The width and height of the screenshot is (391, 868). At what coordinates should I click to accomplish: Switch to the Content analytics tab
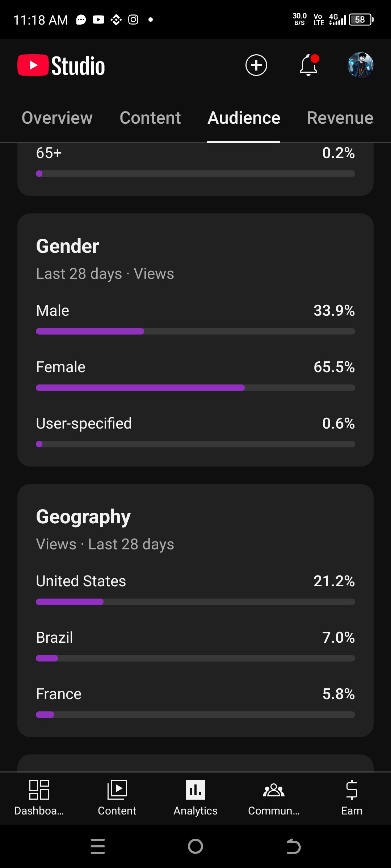(150, 118)
